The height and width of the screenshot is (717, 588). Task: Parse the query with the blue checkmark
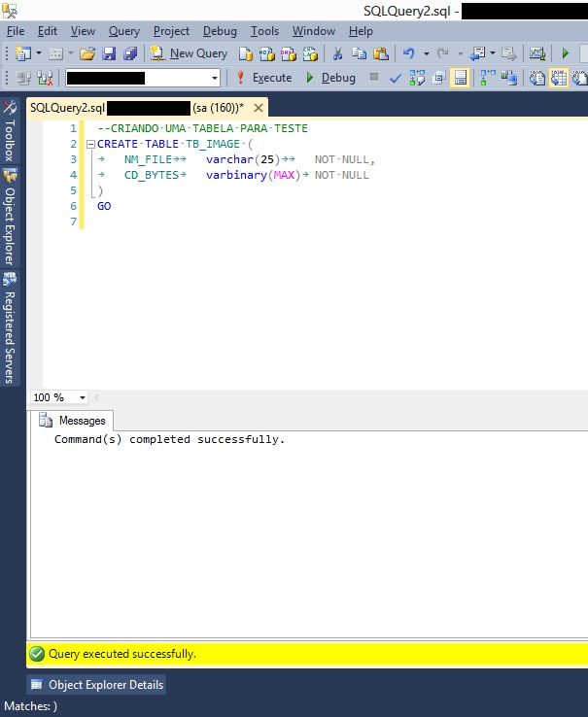tap(396, 78)
